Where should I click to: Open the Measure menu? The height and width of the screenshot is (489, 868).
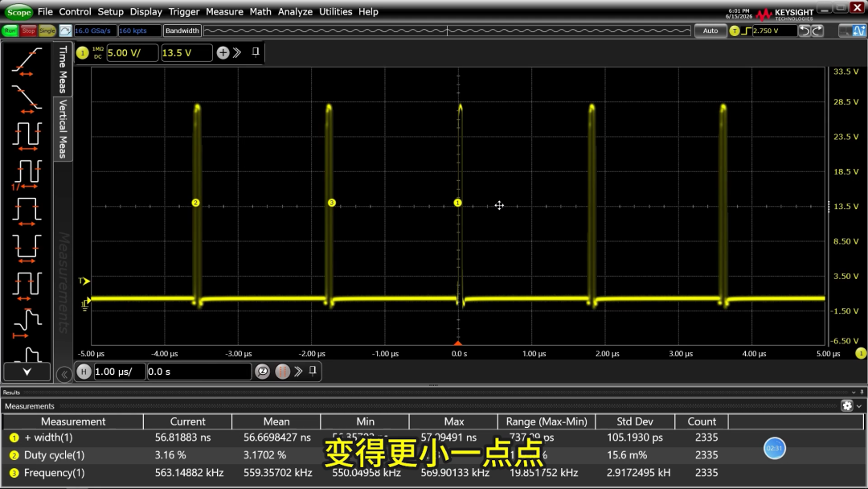(224, 11)
